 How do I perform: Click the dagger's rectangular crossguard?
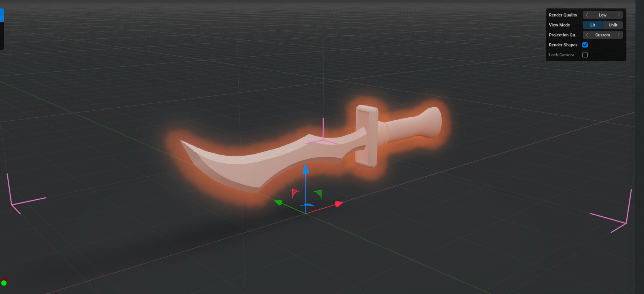coord(367,136)
